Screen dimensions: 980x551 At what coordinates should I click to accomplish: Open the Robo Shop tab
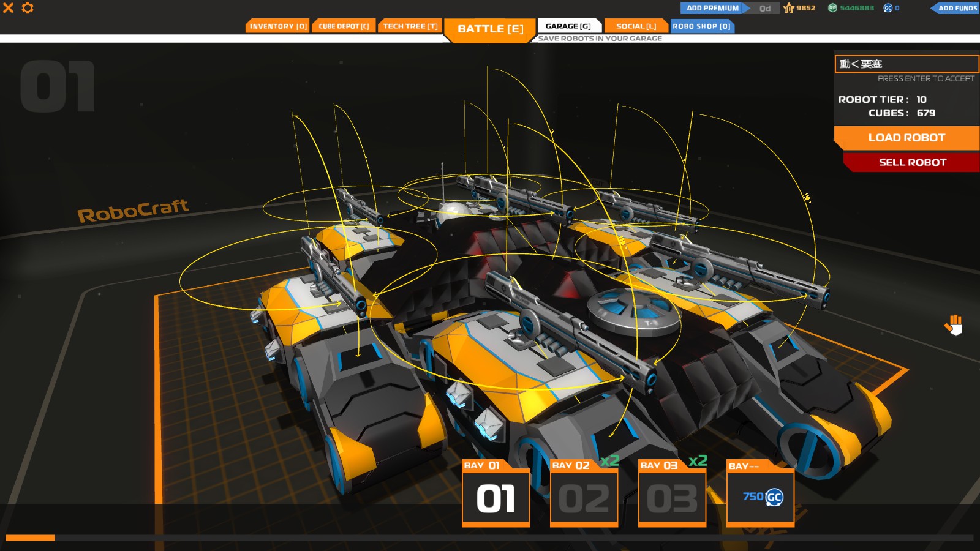tap(702, 26)
